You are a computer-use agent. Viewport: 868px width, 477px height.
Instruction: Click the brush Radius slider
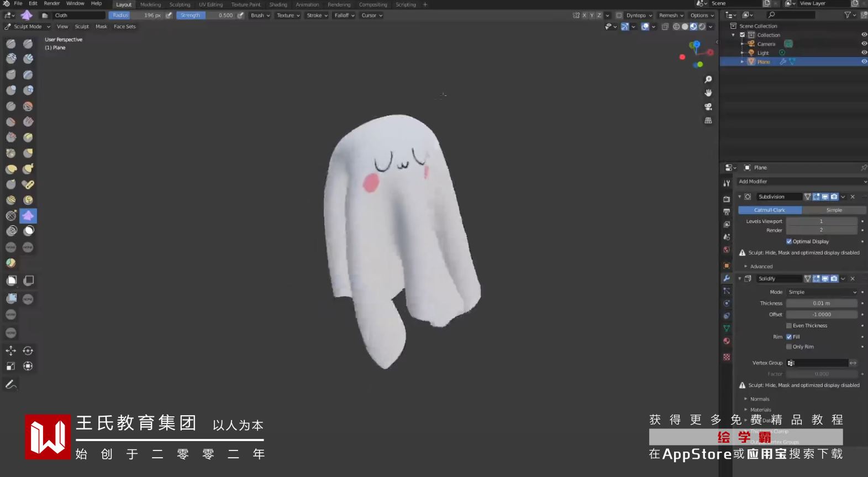136,15
